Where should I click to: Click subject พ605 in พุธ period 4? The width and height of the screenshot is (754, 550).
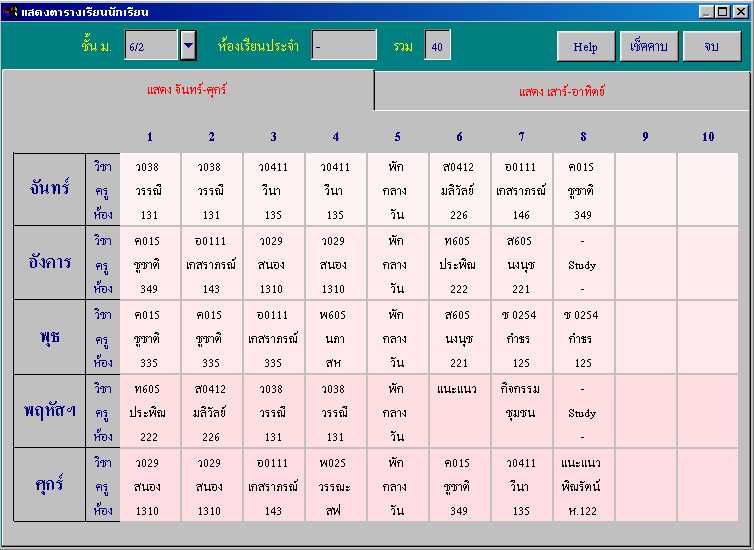pos(333,315)
